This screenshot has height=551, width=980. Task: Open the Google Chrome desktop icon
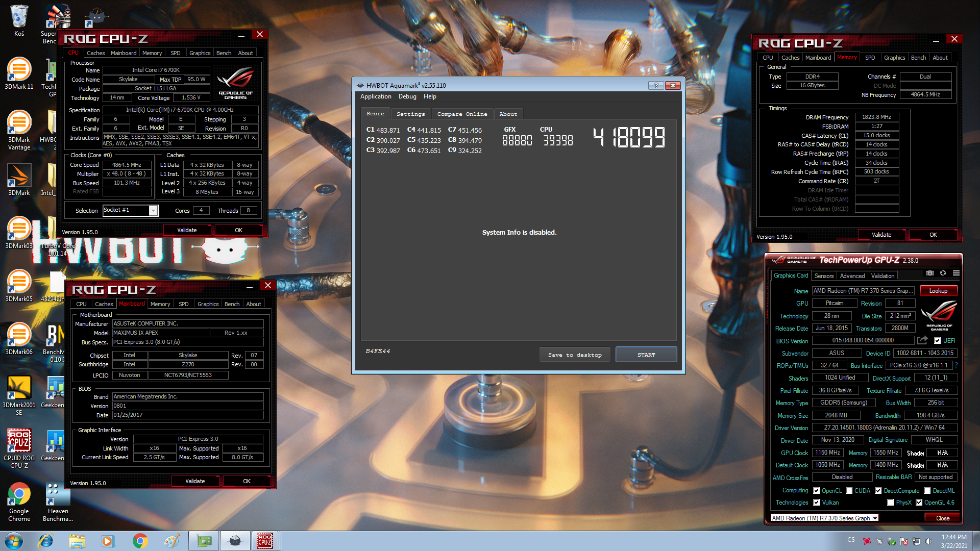pos(19,502)
